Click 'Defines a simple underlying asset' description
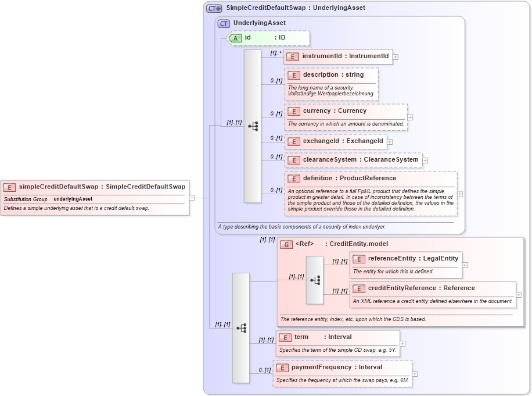 click(76, 208)
